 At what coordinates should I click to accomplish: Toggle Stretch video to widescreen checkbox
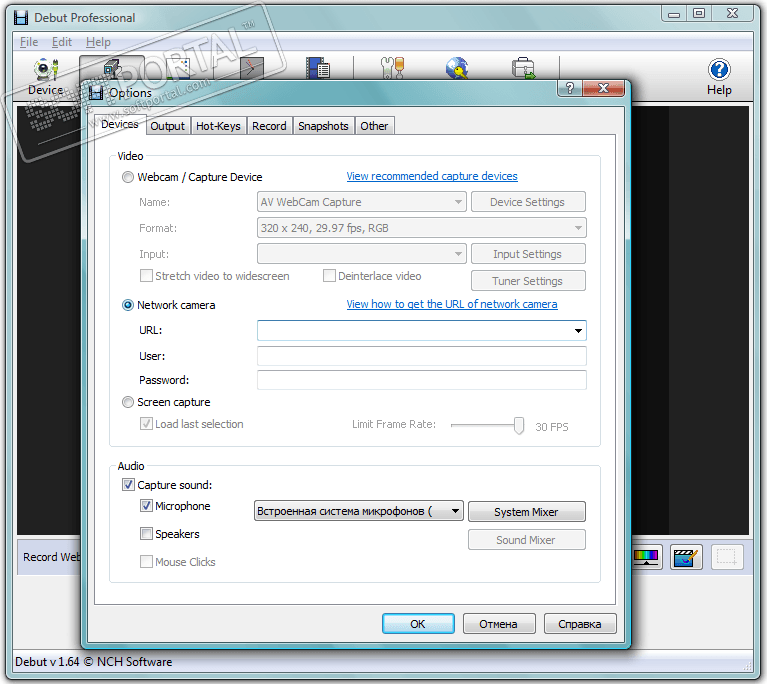tap(146, 276)
